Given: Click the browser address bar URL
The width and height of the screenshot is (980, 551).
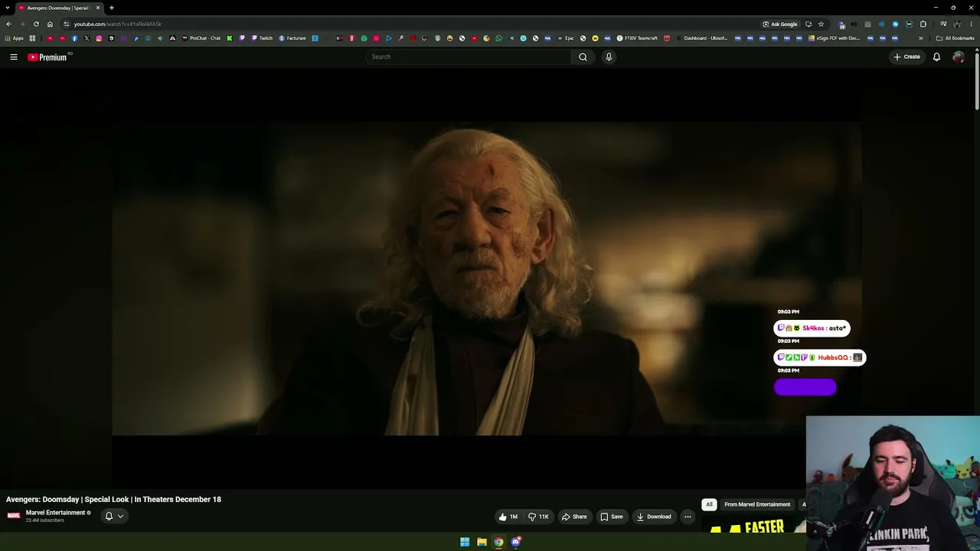Looking at the screenshot, I should [117, 24].
